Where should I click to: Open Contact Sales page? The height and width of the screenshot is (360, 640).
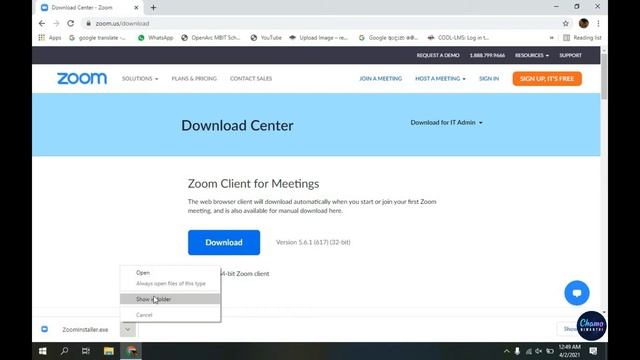coord(251,78)
